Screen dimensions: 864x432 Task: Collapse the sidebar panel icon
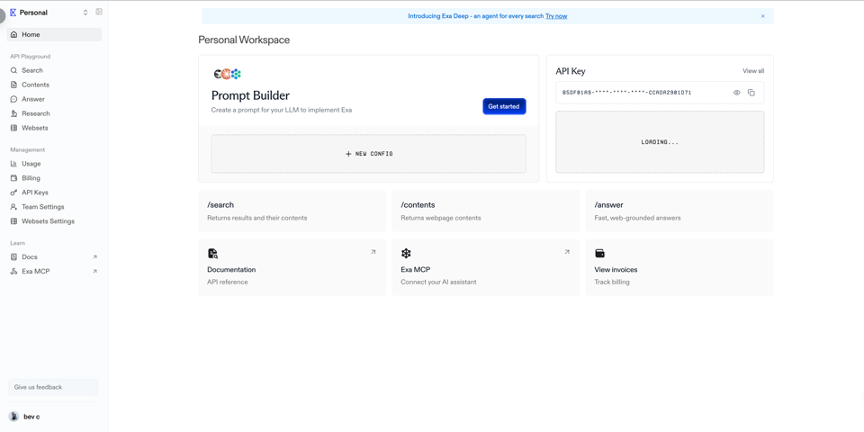(x=99, y=12)
